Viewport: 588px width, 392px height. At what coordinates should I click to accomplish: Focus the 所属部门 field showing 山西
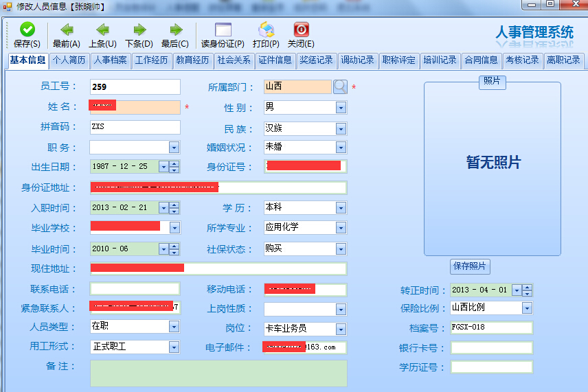[x=297, y=87]
